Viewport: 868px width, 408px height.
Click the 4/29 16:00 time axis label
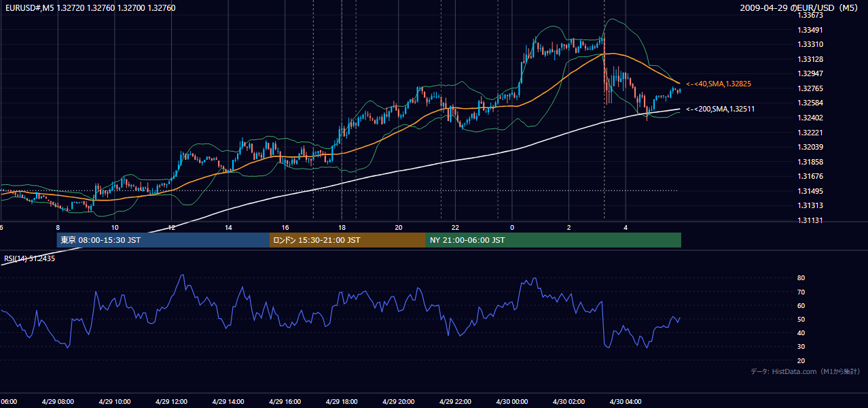coord(285,401)
